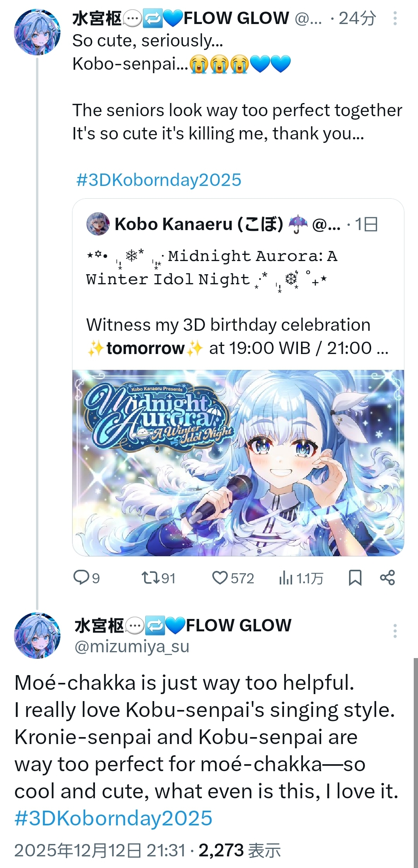Viewport: 418px width, 868px height.
Task: Click the vertical scrollbar on the right edge
Action: click(416, 763)
